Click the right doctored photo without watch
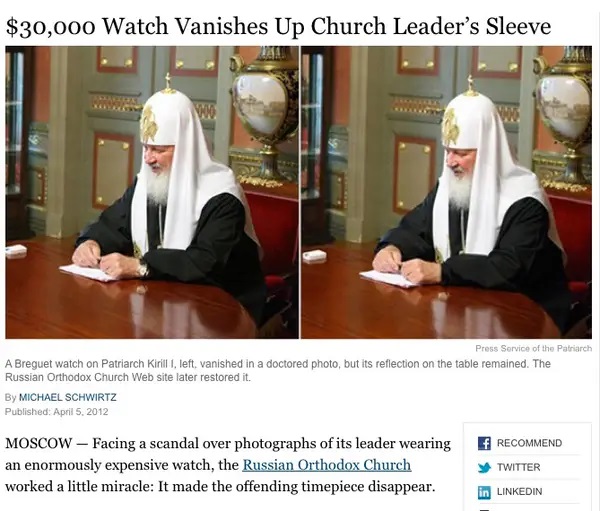This screenshot has height=511, width=600. 446,192
